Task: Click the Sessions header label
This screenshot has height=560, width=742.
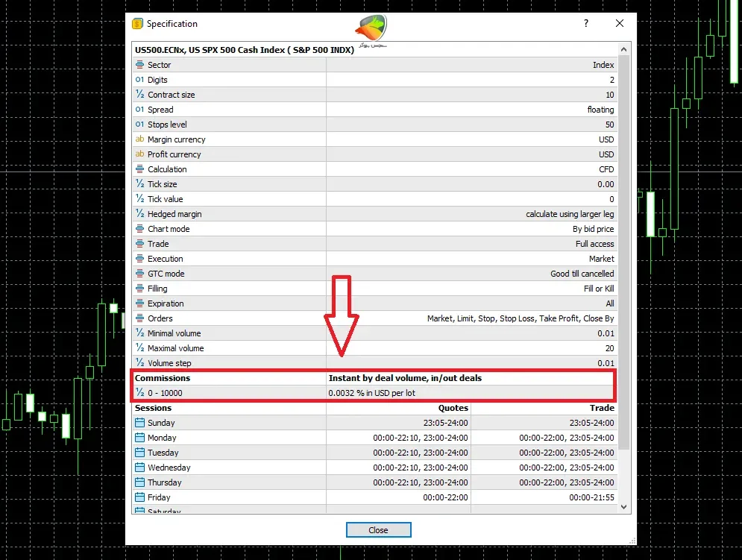Action: (x=153, y=408)
